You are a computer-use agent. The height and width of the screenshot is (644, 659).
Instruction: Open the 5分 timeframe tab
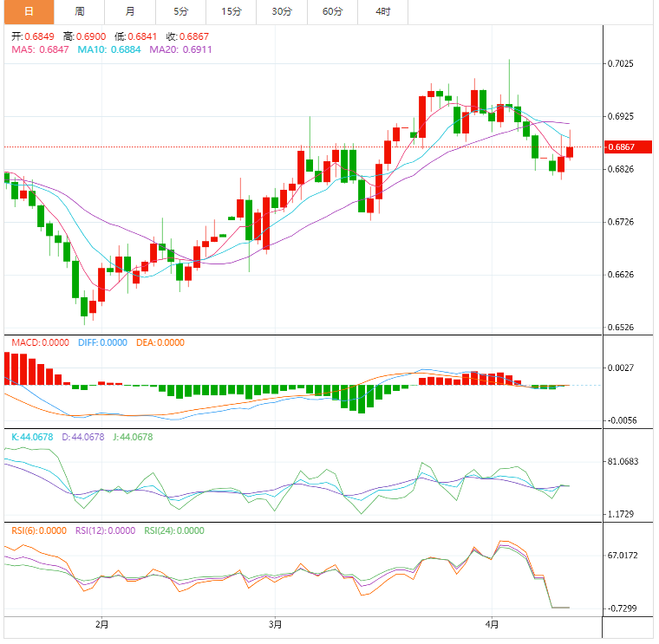coord(180,11)
